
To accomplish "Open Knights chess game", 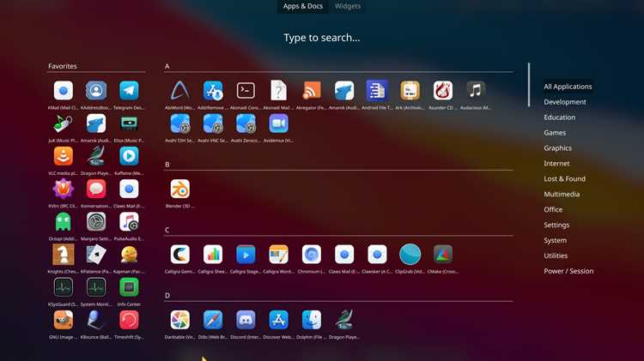I will tap(64, 255).
